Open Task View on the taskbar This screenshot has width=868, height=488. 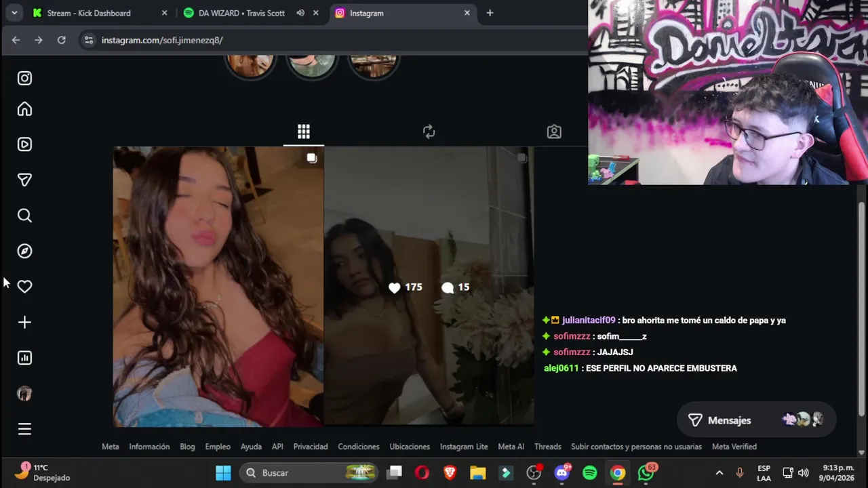click(x=395, y=472)
